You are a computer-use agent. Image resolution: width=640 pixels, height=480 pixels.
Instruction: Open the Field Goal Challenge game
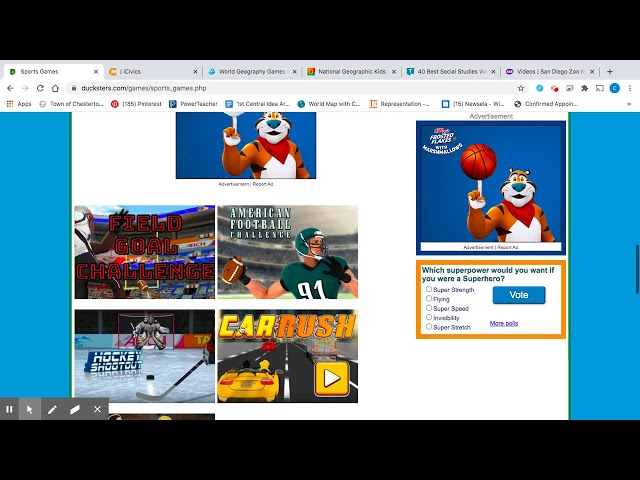click(x=144, y=252)
